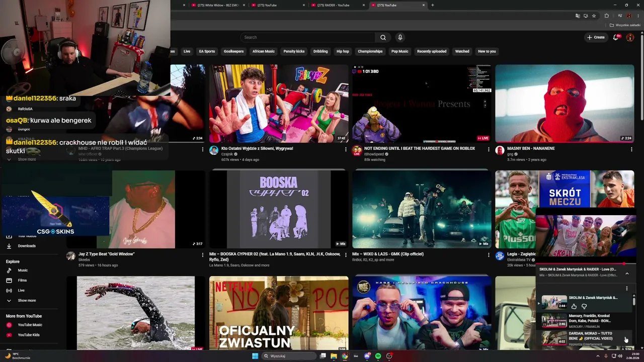644x362 pixels.
Task: Focus the YouTube search field
Action: coord(307,37)
